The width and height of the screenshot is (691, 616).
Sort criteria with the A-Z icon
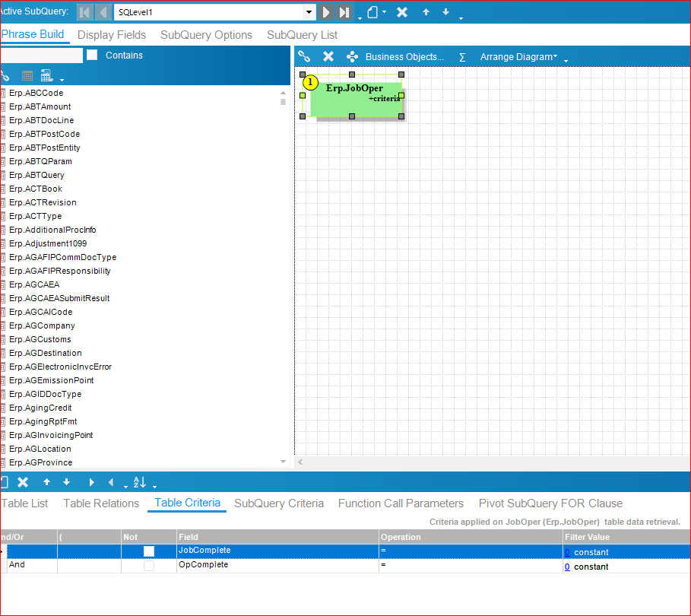(x=139, y=482)
